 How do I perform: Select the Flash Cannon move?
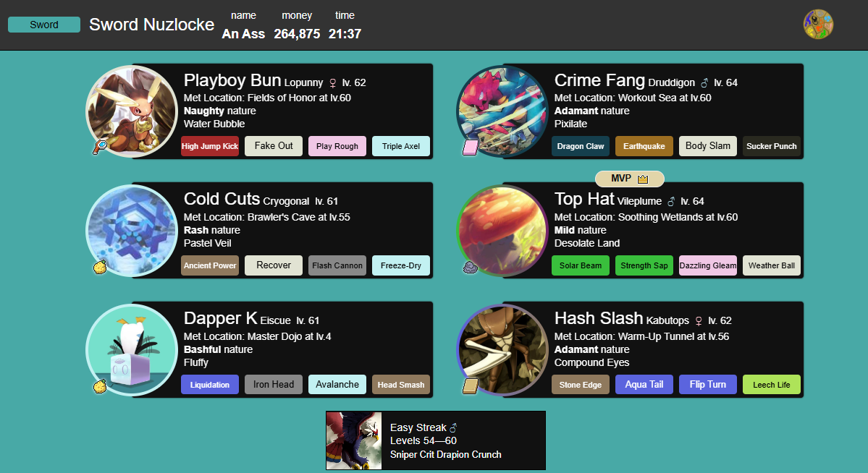point(337,265)
